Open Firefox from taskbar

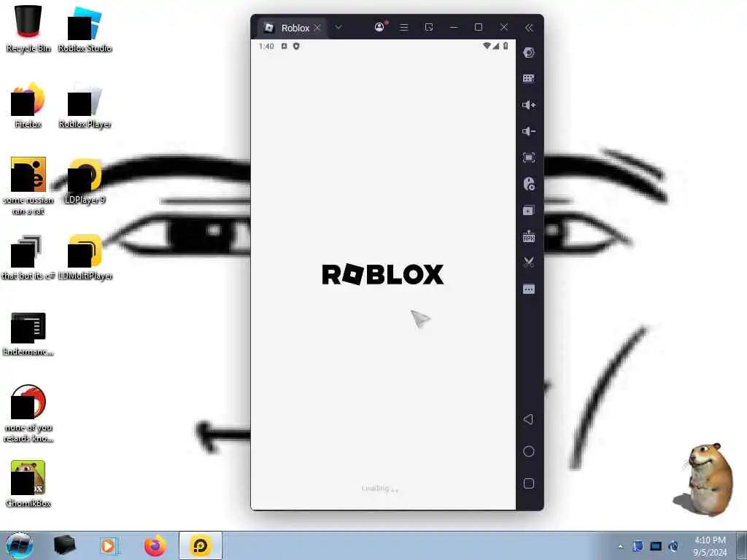[x=155, y=545]
